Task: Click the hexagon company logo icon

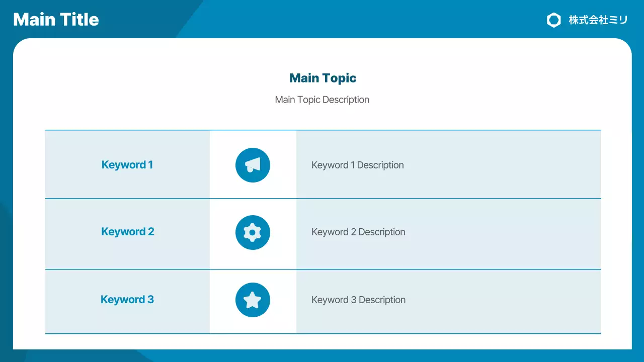Action: click(x=553, y=20)
